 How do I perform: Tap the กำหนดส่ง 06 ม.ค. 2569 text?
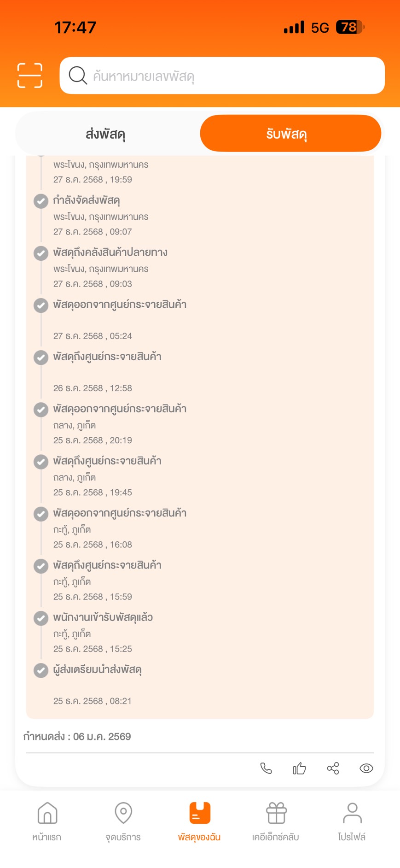tap(77, 736)
